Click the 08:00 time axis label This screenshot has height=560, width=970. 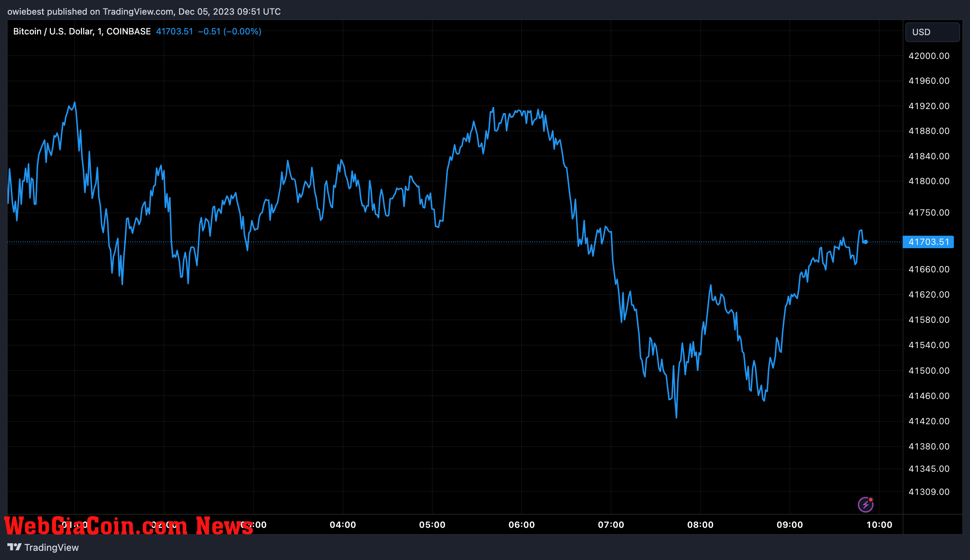(x=700, y=525)
